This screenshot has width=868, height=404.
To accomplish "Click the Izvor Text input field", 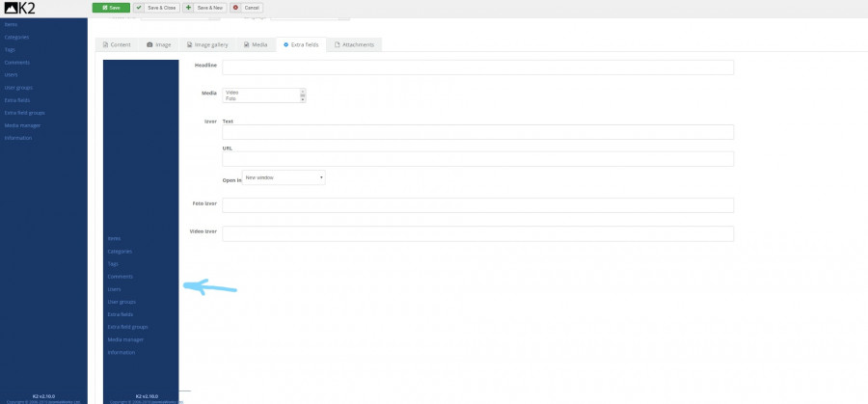I will click(x=477, y=132).
